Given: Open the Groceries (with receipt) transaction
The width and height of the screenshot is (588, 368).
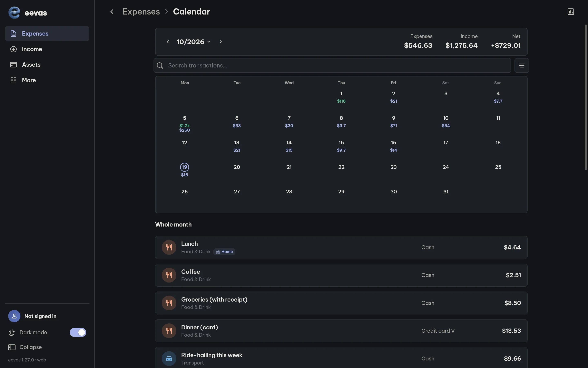Looking at the screenshot, I should [341, 303].
